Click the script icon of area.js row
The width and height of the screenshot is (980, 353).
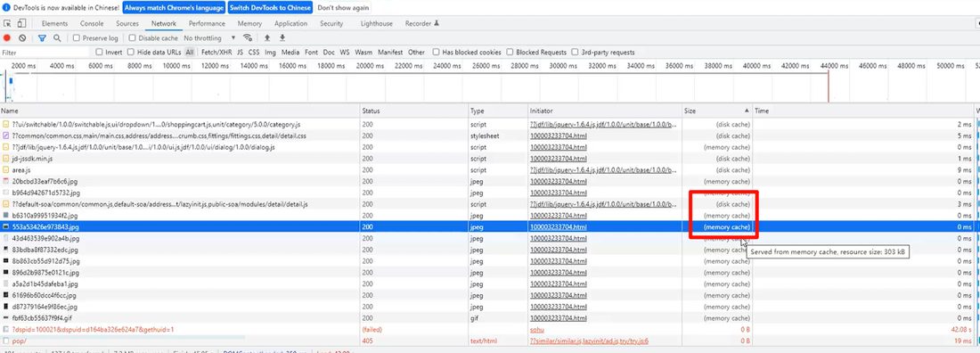(x=6, y=170)
